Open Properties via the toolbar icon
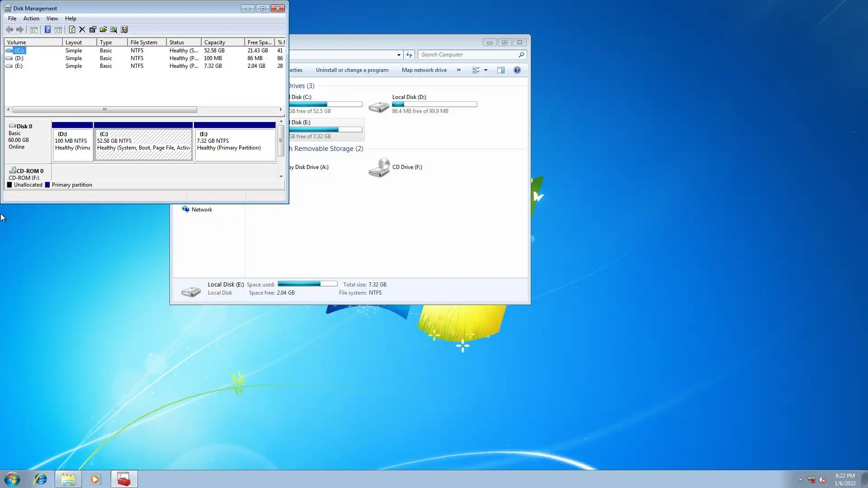 click(93, 30)
